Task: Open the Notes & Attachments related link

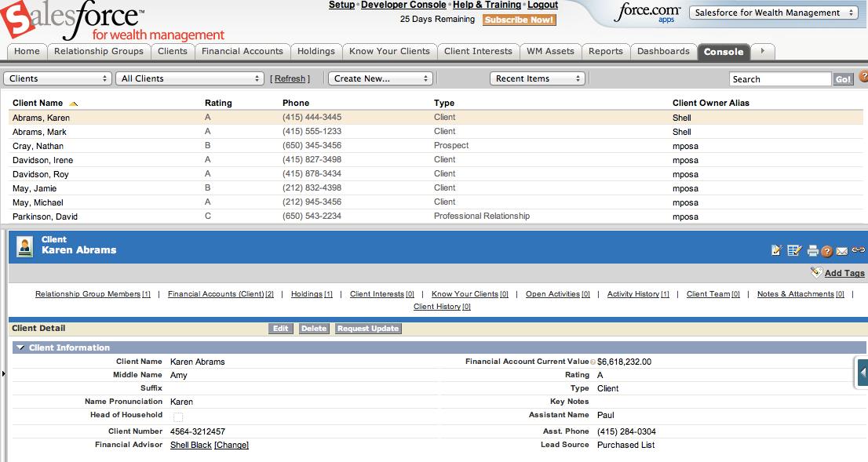Action: point(801,294)
